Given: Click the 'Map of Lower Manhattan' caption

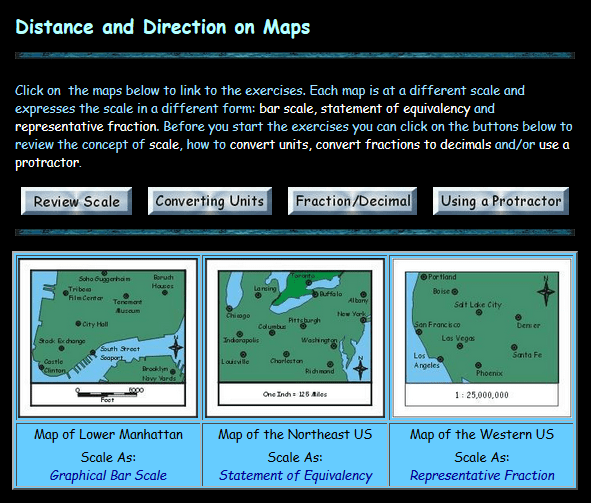Looking at the screenshot, I should point(109,434).
